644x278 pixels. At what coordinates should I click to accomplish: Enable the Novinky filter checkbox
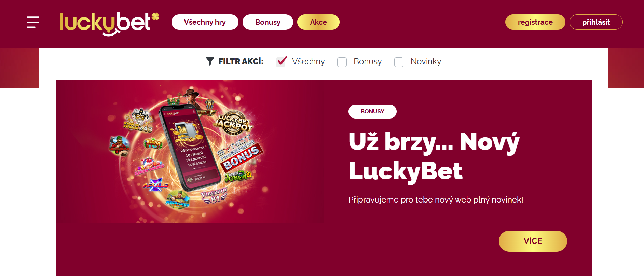pyautogui.click(x=399, y=62)
